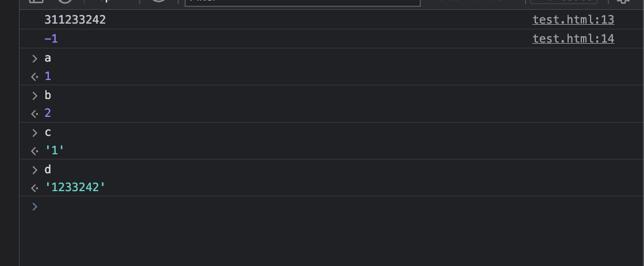This screenshot has height=266, width=644.
Task: Open the test.html:14 source link
Action: pos(573,39)
